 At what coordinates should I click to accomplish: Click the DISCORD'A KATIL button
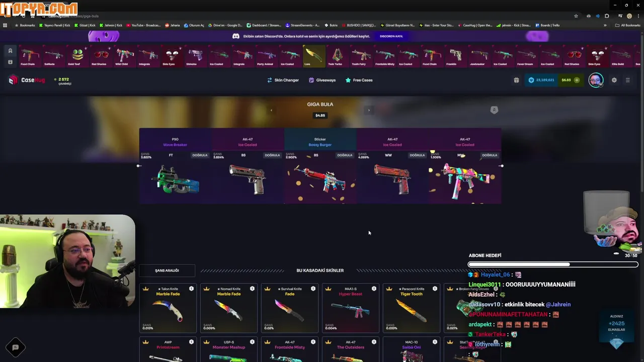tap(391, 36)
